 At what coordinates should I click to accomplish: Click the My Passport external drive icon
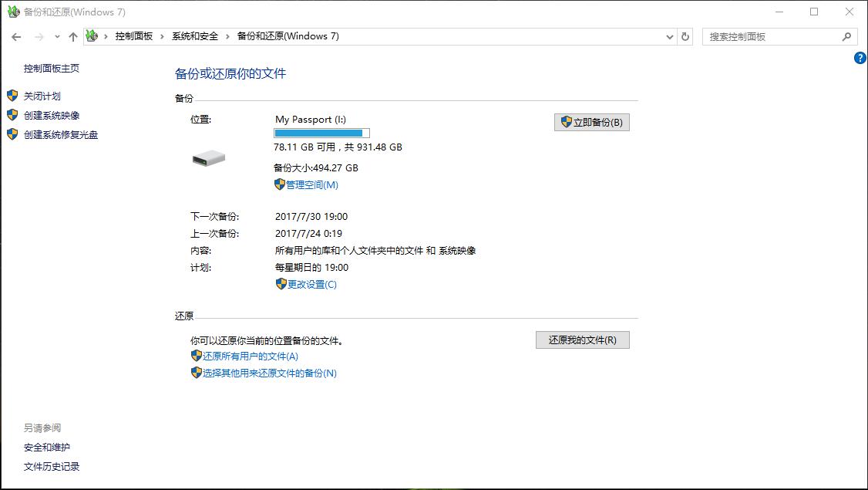pyautogui.click(x=207, y=158)
